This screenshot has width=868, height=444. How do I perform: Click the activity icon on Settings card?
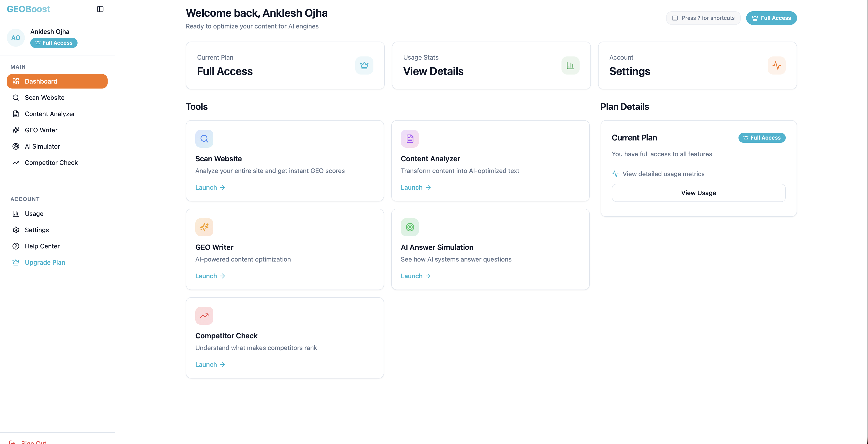coord(776,65)
